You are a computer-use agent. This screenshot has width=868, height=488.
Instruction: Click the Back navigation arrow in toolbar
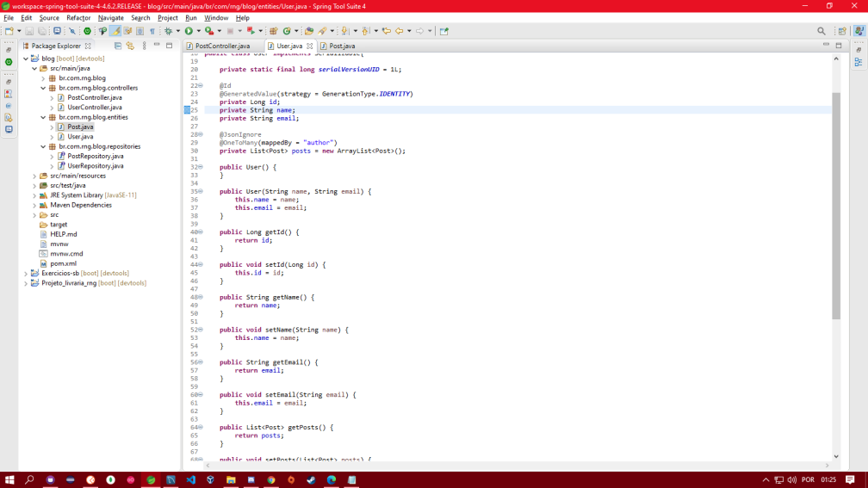click(399, 31)
